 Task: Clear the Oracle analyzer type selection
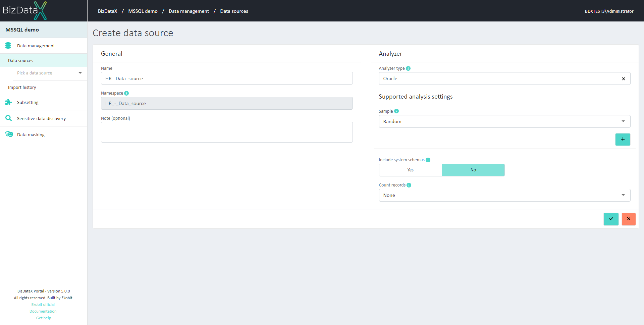coord(624,79)
